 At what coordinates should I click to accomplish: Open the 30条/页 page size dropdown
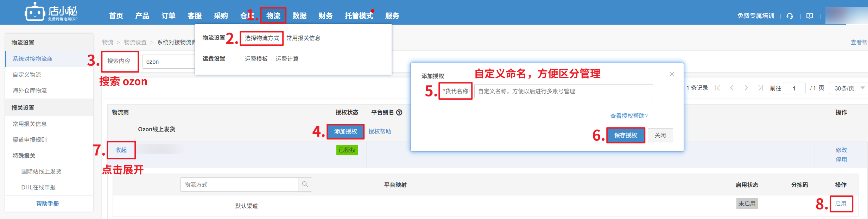[x=849, y=88]
